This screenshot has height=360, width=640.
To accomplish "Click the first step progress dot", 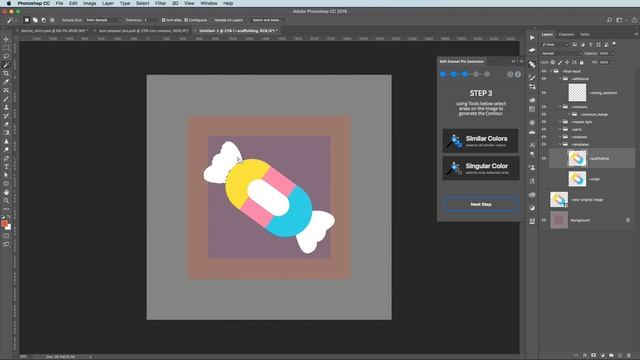I will pyautogui.click(x=443, y=74).
